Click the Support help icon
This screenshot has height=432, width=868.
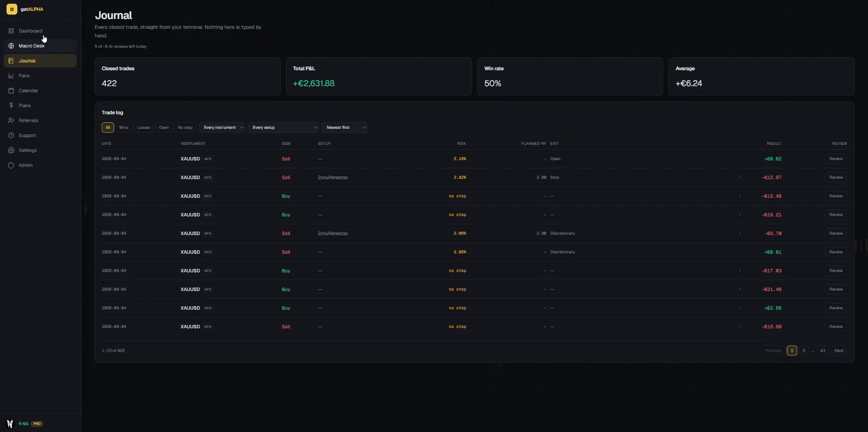(x=11, y=135)
